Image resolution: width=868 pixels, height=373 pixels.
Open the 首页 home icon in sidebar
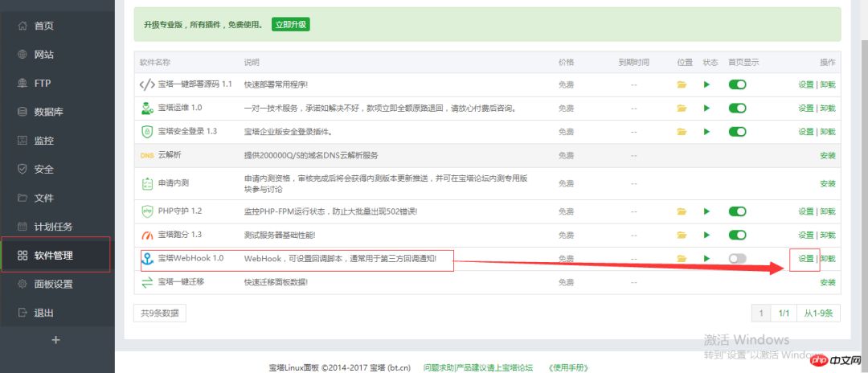(23, 26)
